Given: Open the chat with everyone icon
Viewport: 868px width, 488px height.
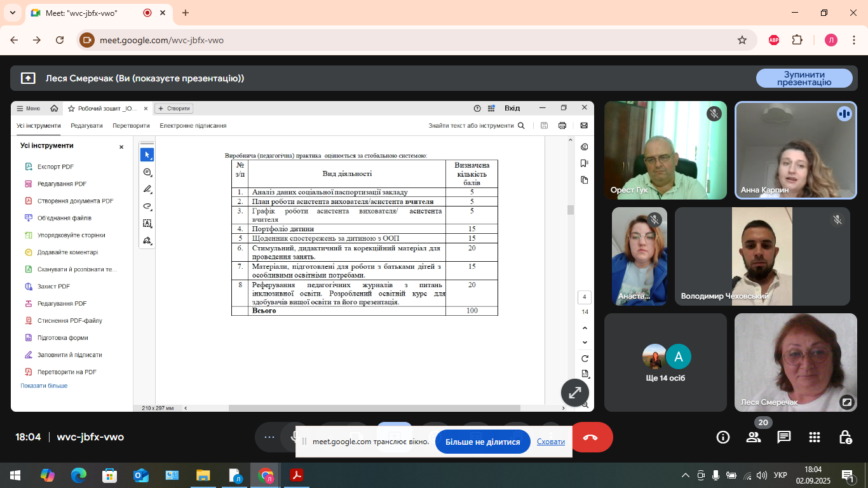Looking at the screenshot, I should point(784,437).
